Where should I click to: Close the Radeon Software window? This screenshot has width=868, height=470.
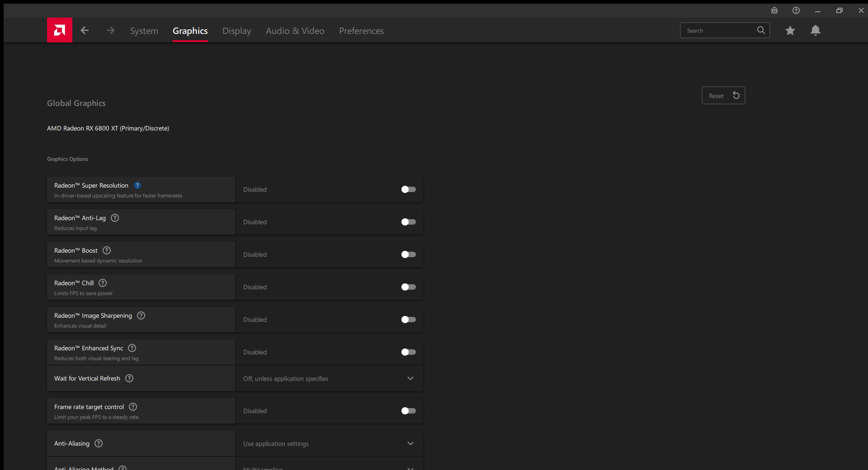point(861,10)
